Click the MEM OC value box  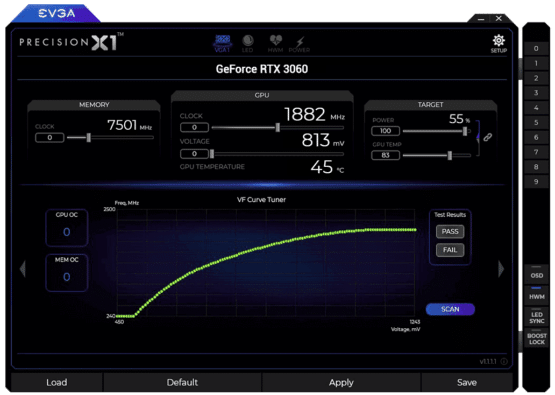tap(67, 273)
